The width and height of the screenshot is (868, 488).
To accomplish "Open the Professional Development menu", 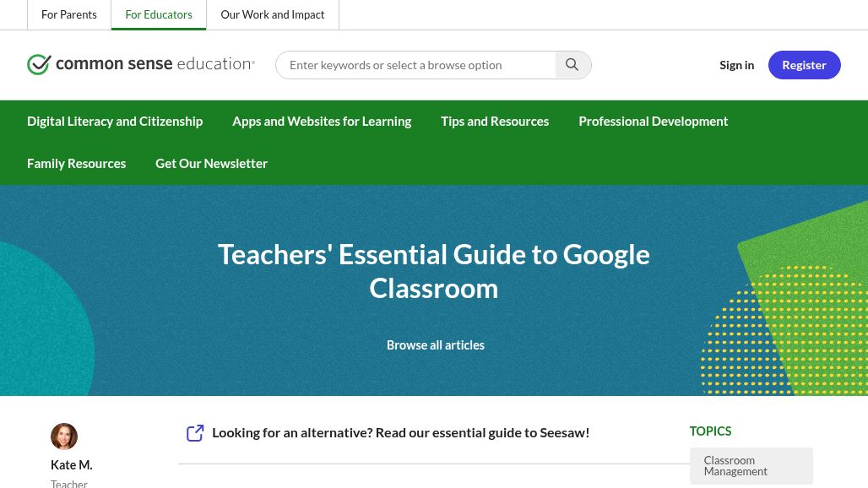I will click(x=654, y=122).
